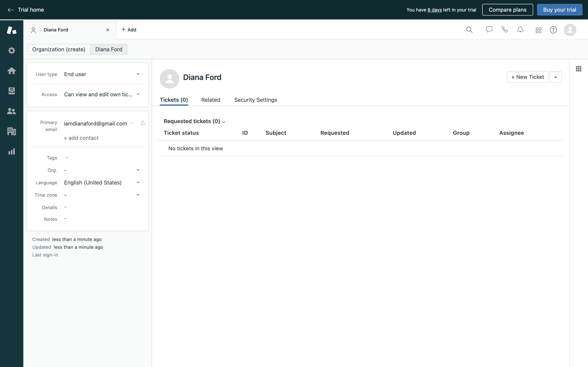Switch to Security Settings tab
Screen dimensions: 588x367
pos(255,100)
